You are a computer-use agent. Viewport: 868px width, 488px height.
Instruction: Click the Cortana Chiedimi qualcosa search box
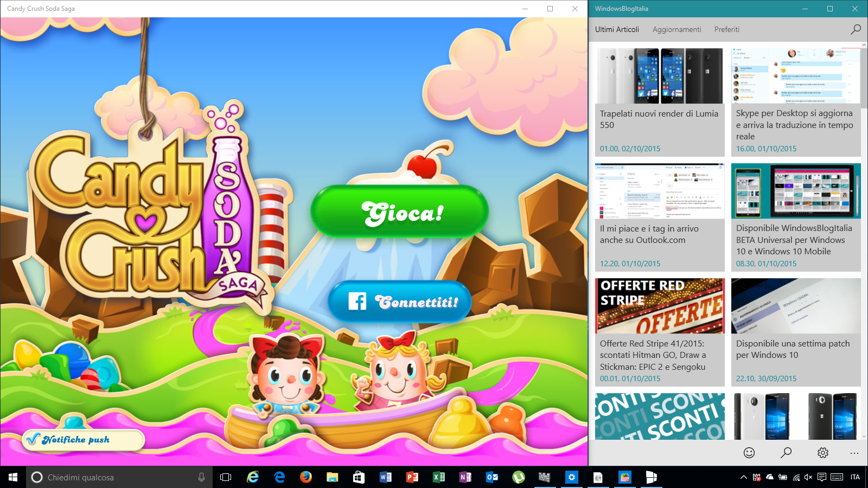tap(119, 477)
